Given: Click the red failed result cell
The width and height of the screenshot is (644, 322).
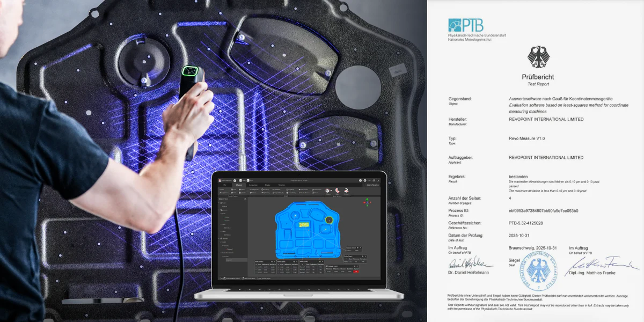Looking at the screenshot, I should 355,272.
